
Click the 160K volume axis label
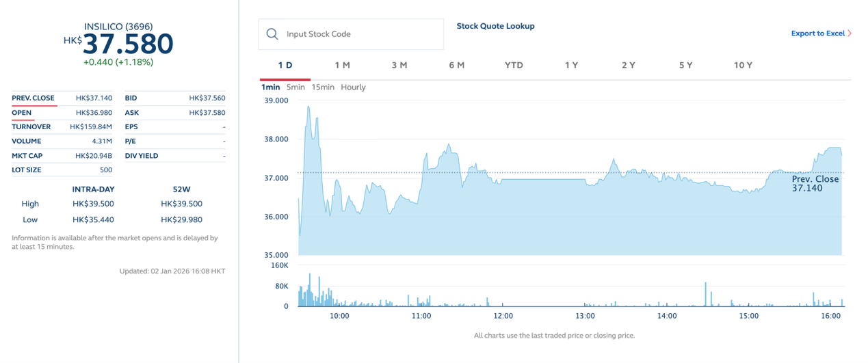tap(280, 265)
